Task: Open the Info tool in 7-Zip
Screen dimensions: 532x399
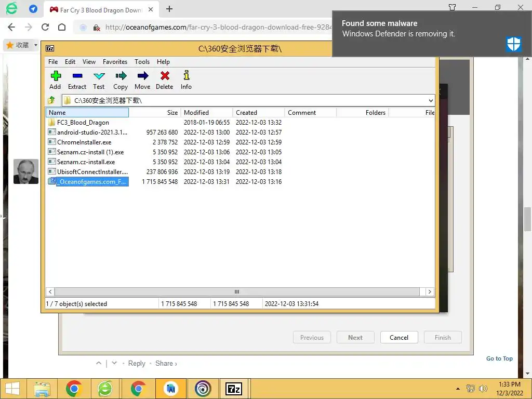Action: click(x=186, y=80)
